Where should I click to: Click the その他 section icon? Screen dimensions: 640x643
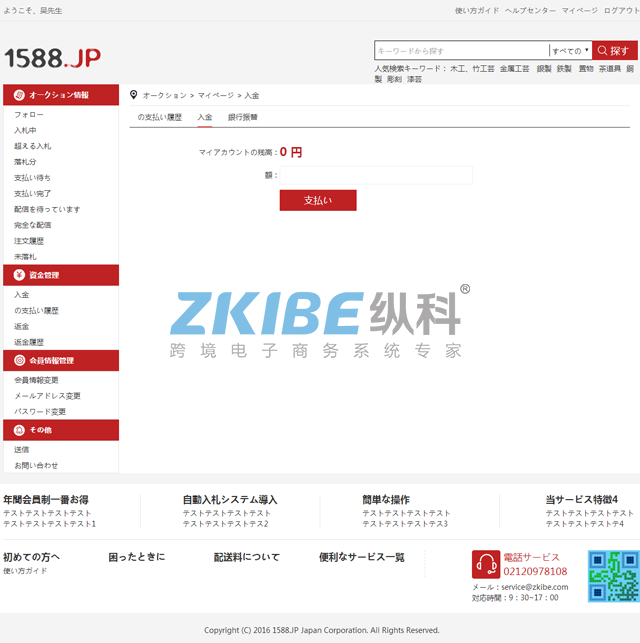(x=19, y=430)
